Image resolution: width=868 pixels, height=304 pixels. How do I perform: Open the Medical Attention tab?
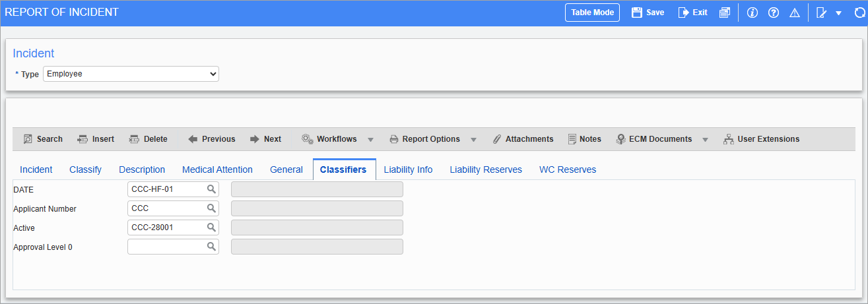point(217,169)
